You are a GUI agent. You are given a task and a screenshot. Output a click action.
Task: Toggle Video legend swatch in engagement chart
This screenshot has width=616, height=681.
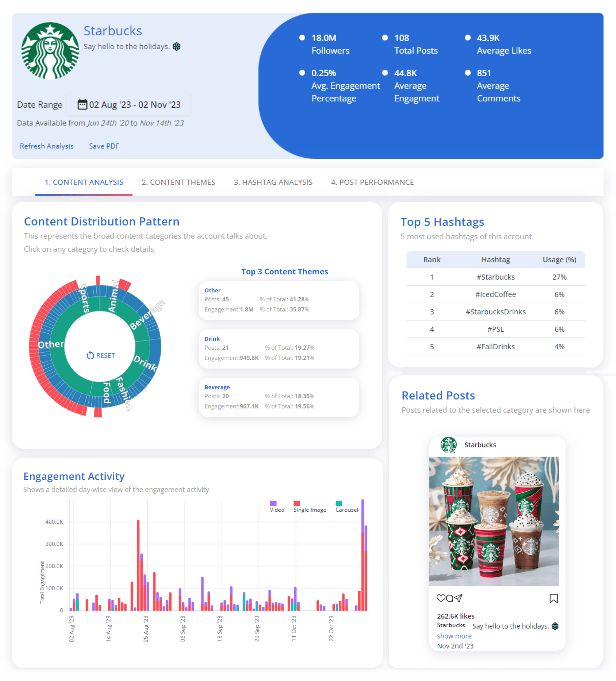click(273, 503)
